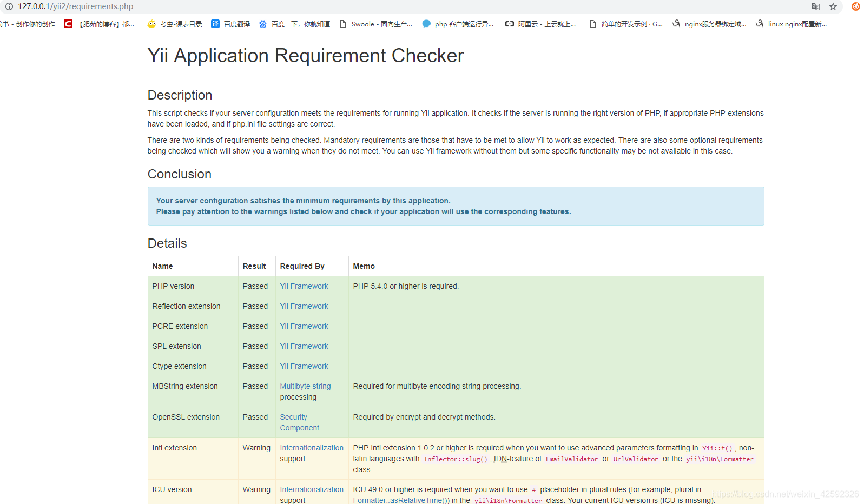Viewport: 864px width, 504px height.
Task: Open the php 客户端运行异 bookmark
Action: [458, 24]
